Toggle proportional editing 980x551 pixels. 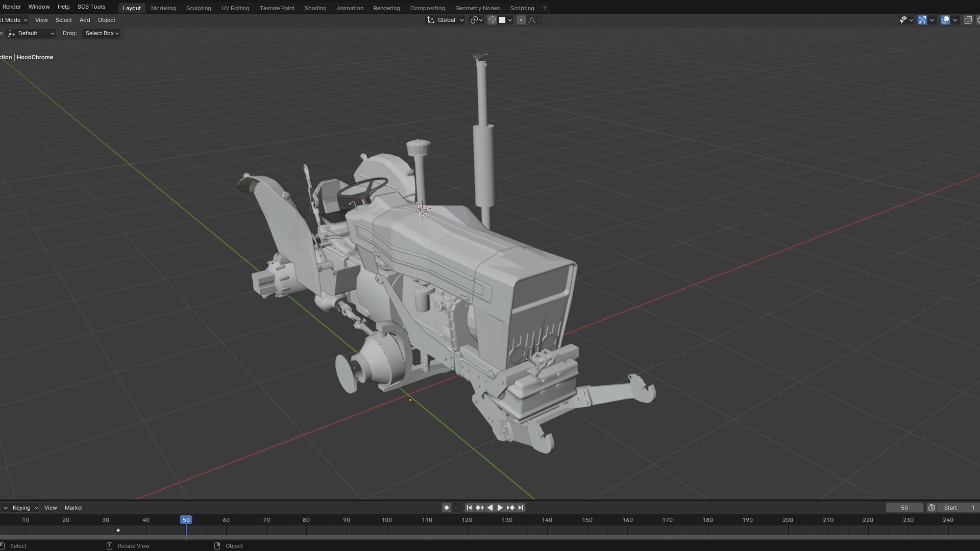coord(521,20)
